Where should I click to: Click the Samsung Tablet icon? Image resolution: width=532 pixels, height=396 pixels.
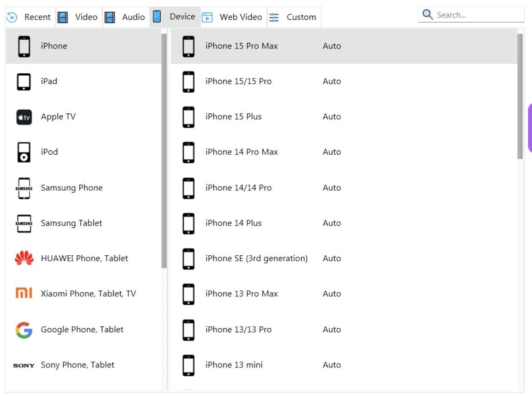point(24,223)
